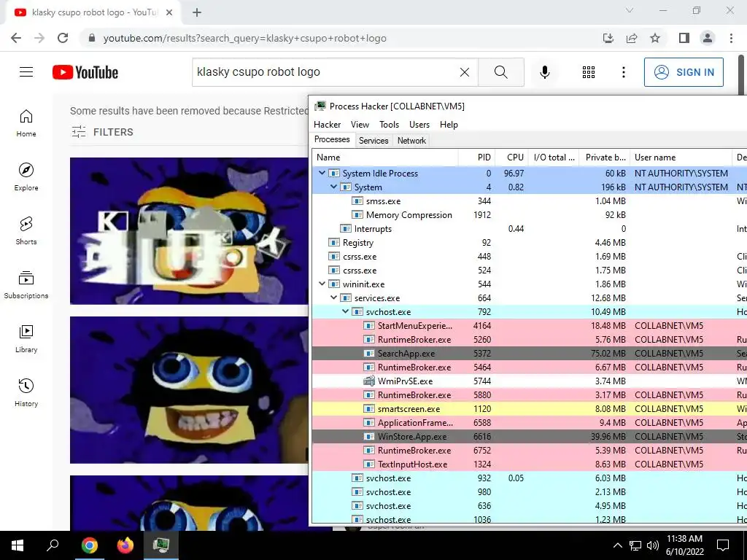Open Tools menu in Process Hacker
The width and height of the screenshot is (747, 560).
[390, 124]
